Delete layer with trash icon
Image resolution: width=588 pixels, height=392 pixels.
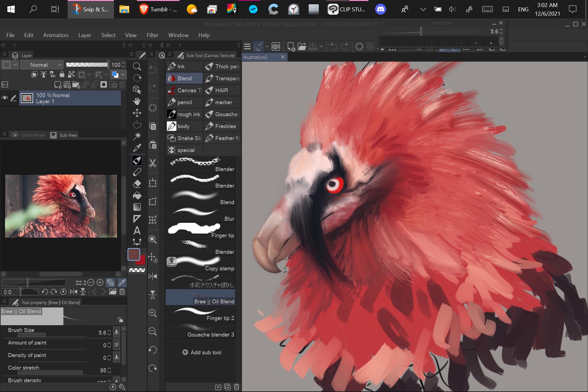[122, 85]
